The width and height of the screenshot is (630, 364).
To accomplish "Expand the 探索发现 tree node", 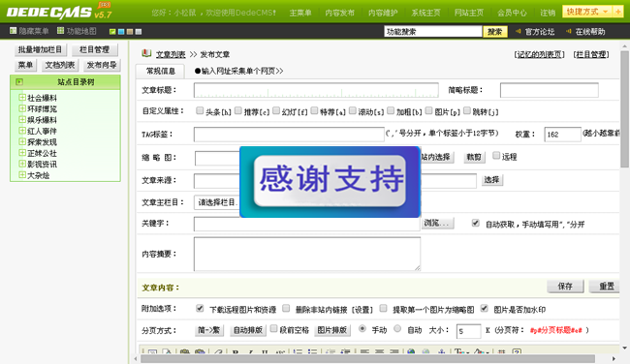I will tap(22, 141).
